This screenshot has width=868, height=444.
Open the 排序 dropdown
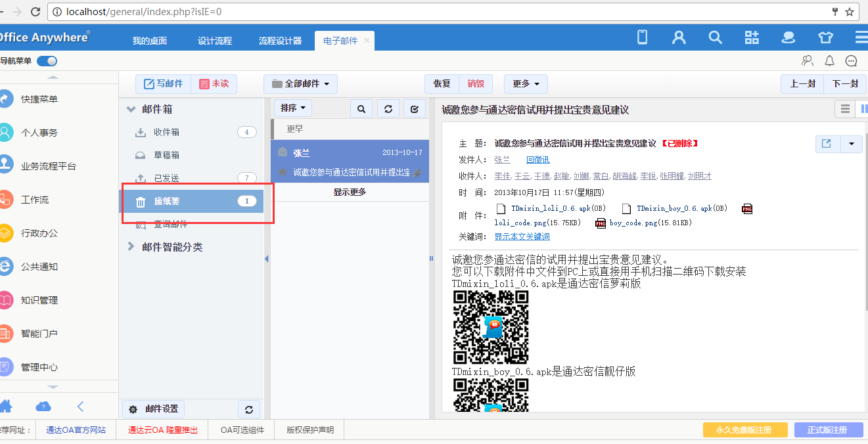293,108
